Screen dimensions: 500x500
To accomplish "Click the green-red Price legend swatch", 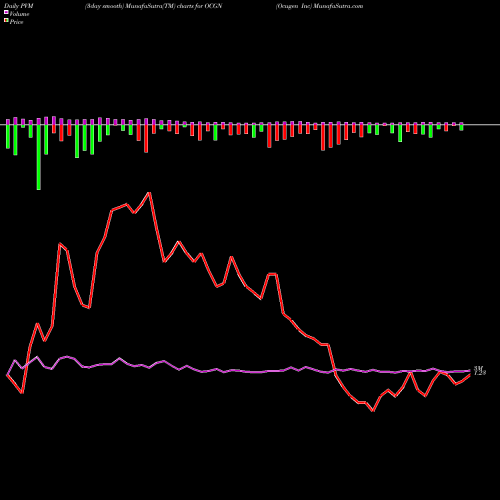I will tap(6, 21).
